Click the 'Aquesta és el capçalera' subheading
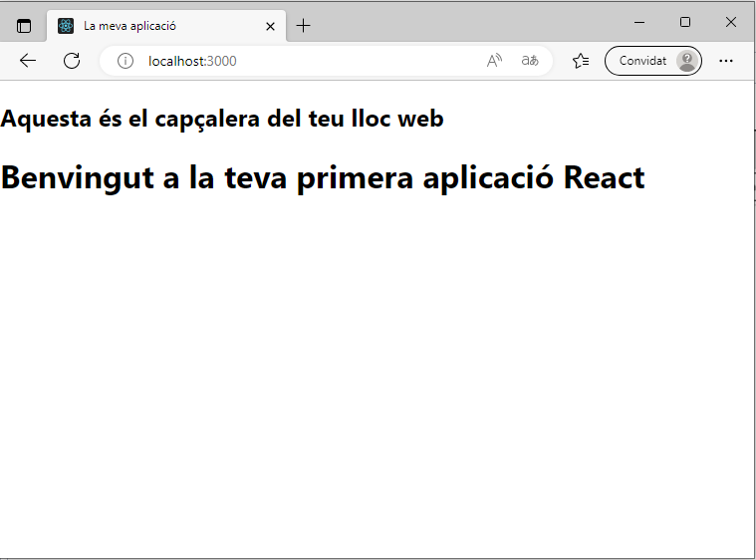The image size is (756, 560). tap(222, 119)
